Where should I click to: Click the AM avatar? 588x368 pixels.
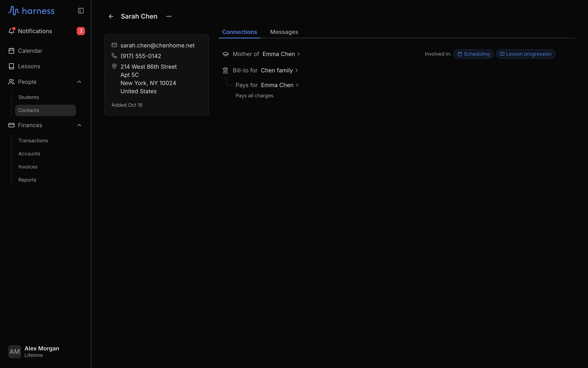(14, 351)
